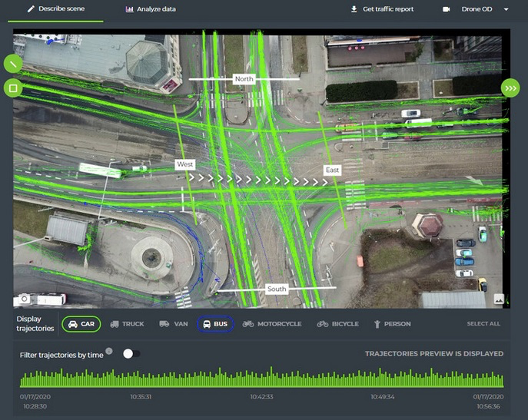Image resolution: width=528 pixels, height=420 pixels.
Task: Select the West gate label
Action: [185, 164]
